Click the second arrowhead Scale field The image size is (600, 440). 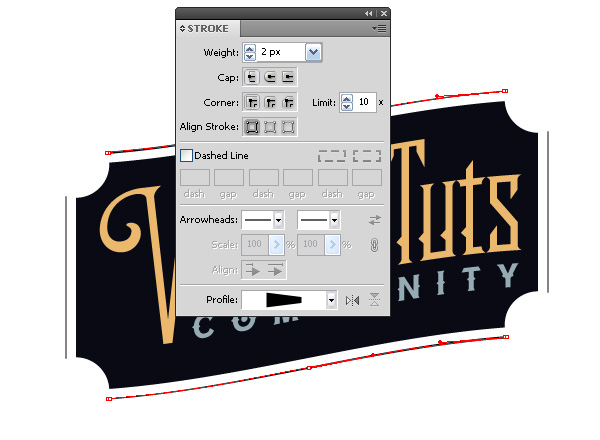[311, 244]
